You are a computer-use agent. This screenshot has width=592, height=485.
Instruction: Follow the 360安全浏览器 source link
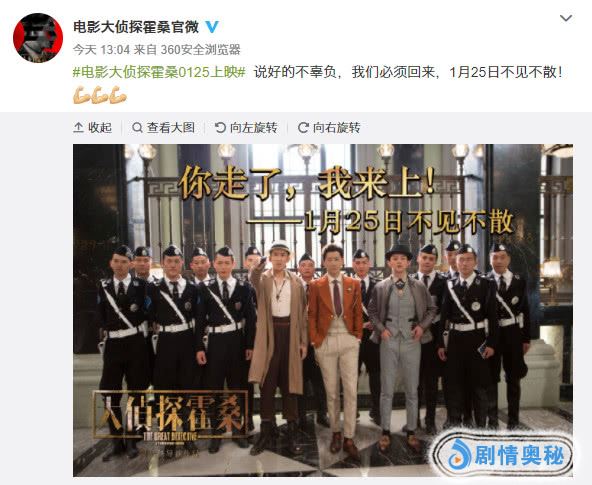[x=200, y=49]
